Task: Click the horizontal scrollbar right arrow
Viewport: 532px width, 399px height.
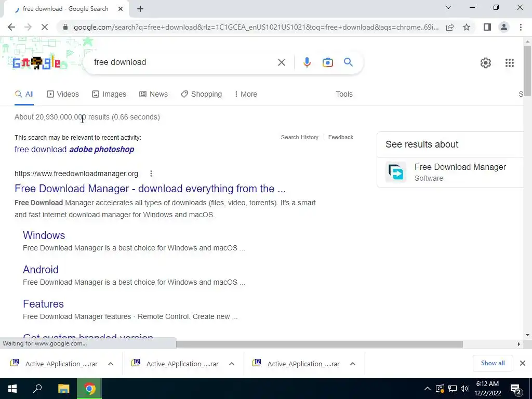Action: (518, 344)
